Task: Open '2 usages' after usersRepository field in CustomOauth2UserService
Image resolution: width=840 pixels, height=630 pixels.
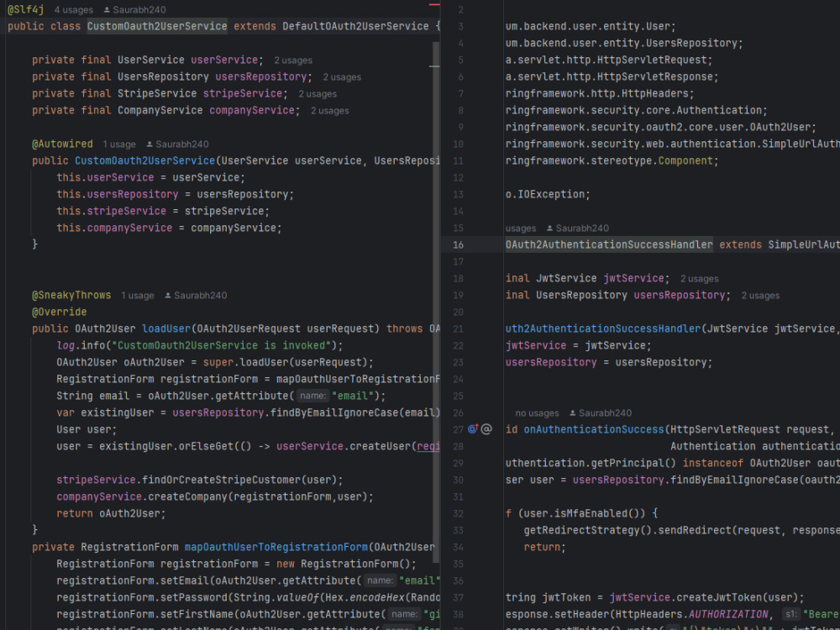Action: [342, 77]
